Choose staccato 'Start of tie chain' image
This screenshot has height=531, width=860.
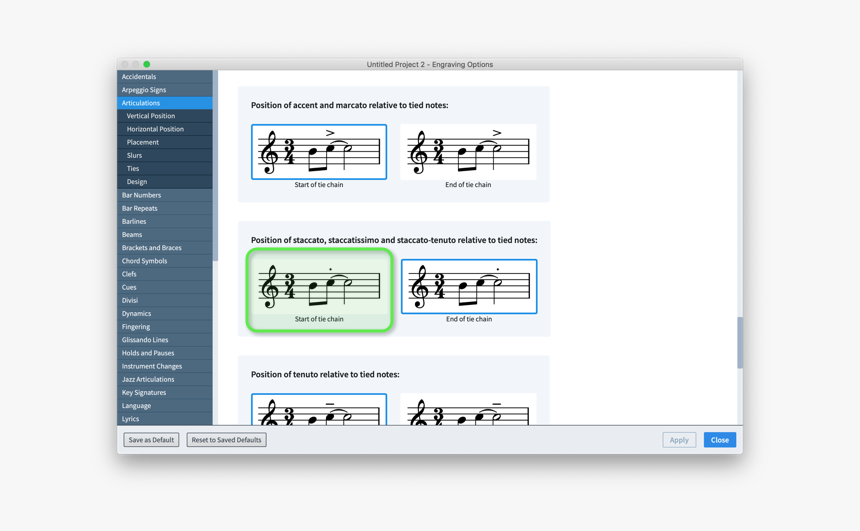tap(318, 287)
